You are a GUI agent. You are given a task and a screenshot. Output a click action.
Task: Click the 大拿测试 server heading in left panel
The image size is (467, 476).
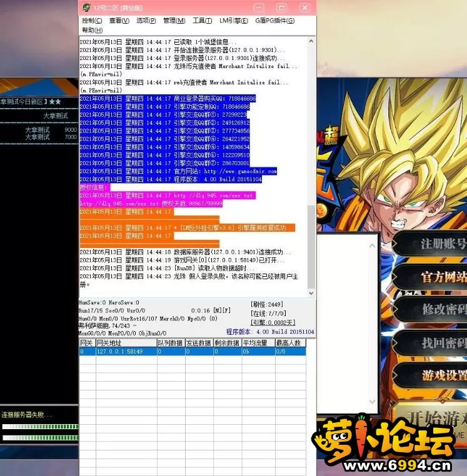click(x=56, y=116)
